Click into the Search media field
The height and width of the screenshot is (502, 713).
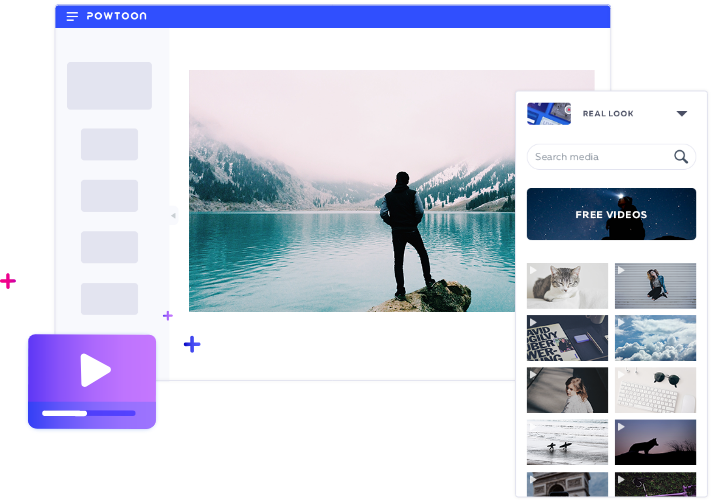coord(600,157)
